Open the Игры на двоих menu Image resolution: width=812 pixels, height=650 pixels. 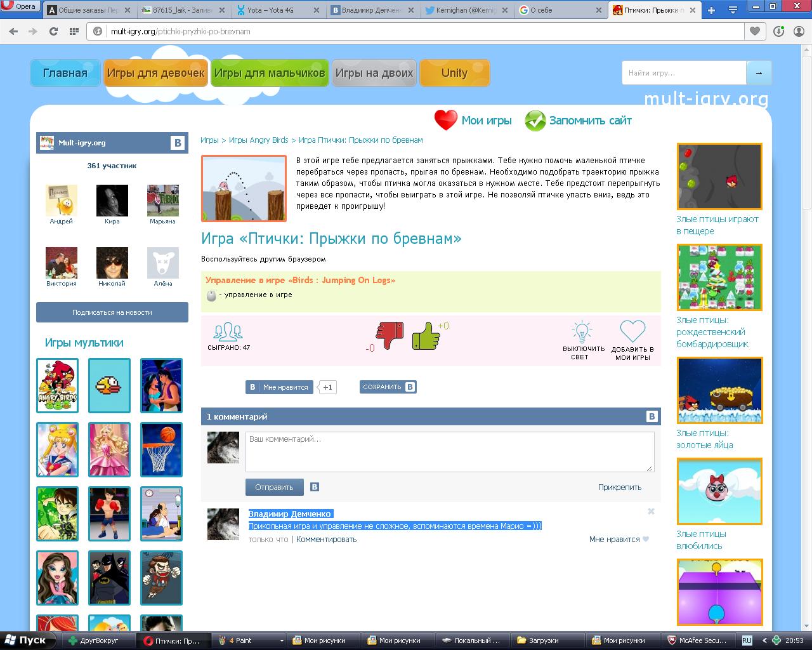[x=374, y=73]
